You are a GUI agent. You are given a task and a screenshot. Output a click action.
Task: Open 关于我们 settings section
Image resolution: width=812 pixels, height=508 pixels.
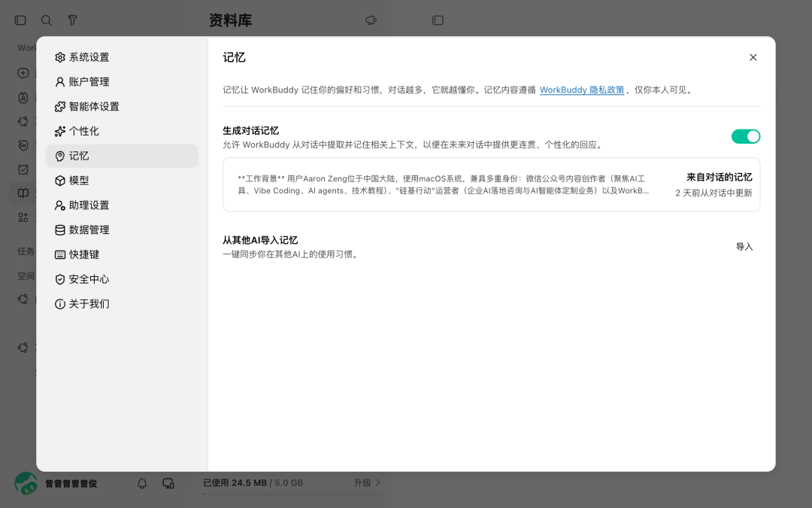point(123,304)
